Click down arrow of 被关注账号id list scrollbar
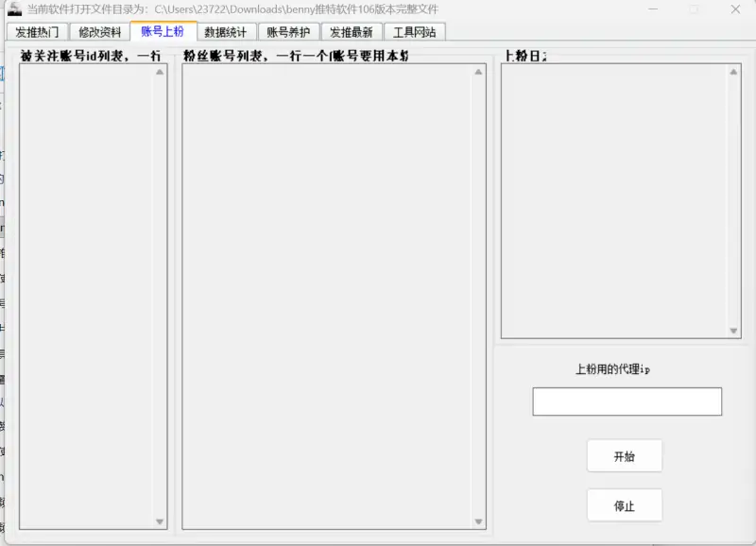 pyautogui.click(x=160, y=521)
